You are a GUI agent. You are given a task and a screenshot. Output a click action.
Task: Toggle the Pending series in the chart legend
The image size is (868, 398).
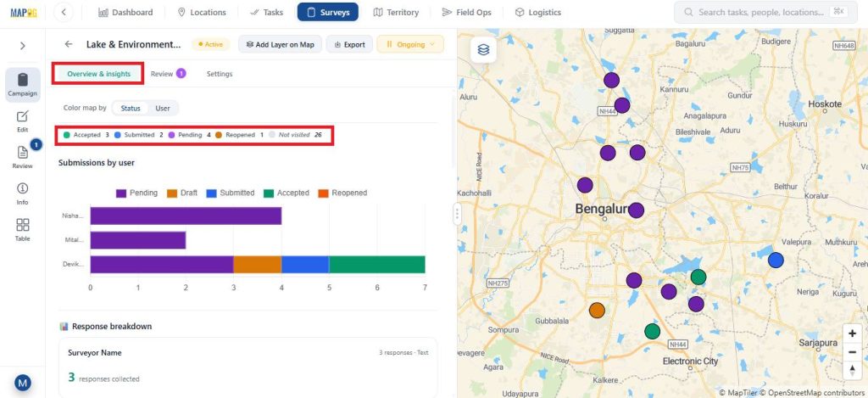(136, 193)
